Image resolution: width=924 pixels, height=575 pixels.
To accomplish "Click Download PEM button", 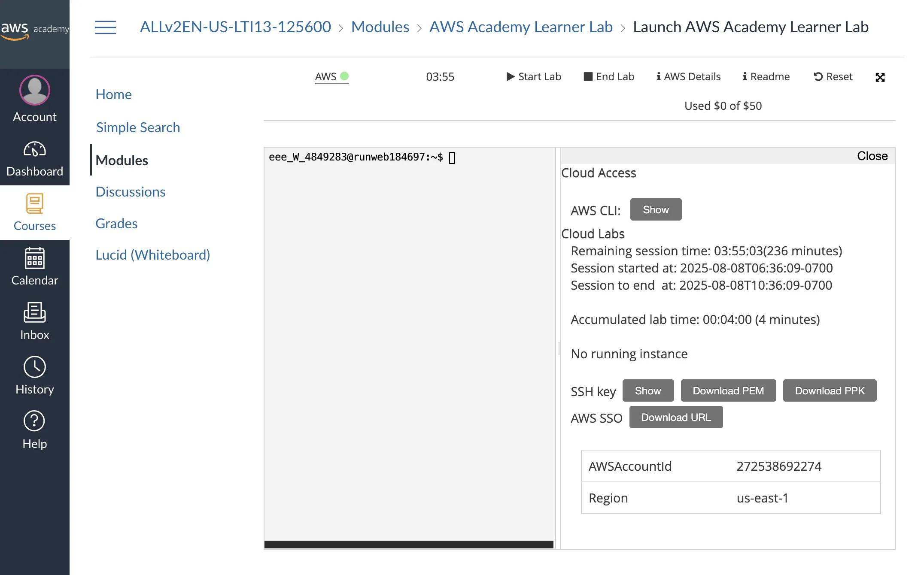I will coord(728,391).
